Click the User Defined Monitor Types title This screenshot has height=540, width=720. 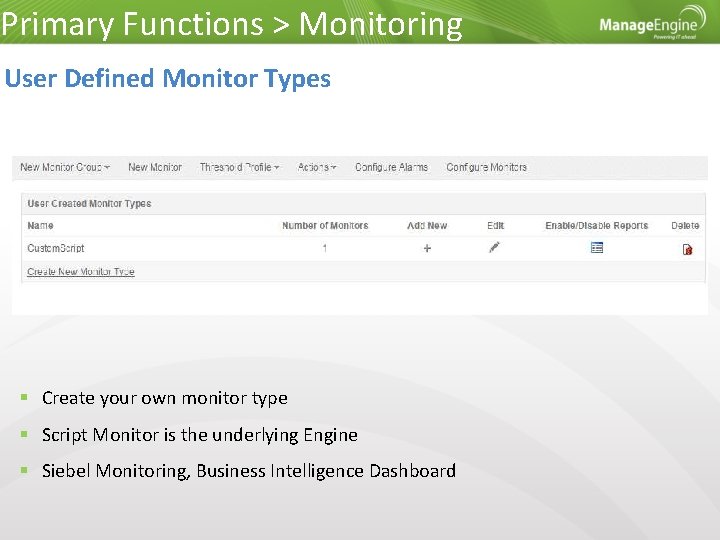click(168, 79)
